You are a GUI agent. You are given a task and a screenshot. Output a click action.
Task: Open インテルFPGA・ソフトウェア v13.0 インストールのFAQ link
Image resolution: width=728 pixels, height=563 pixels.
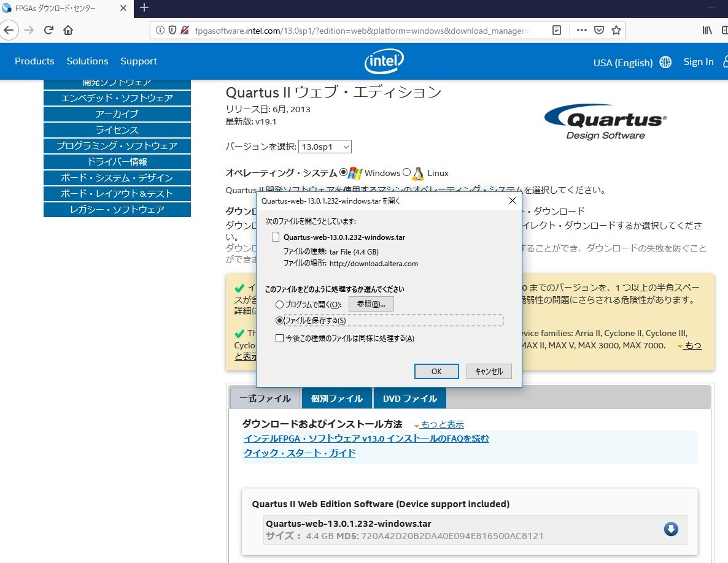[366, 439]
